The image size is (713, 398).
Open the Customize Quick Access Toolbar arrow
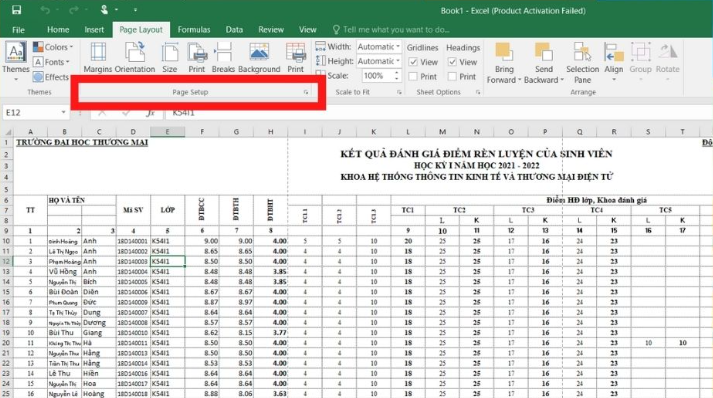[135, 10]
